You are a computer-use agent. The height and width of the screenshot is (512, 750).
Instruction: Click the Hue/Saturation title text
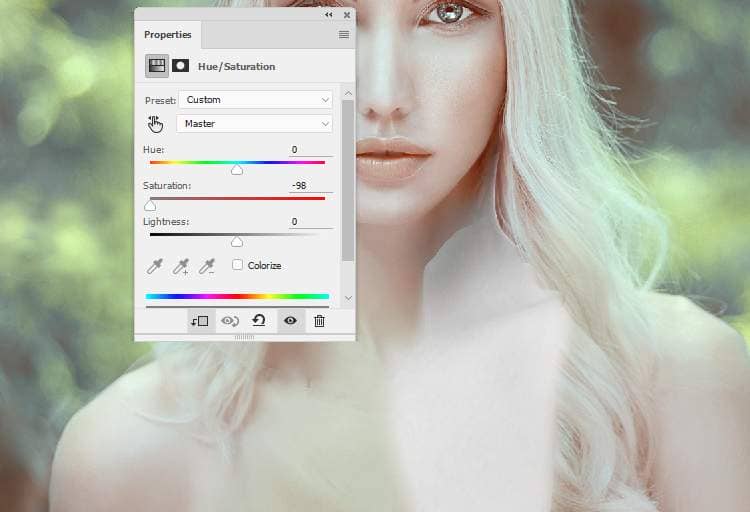(x=237, y=67)
